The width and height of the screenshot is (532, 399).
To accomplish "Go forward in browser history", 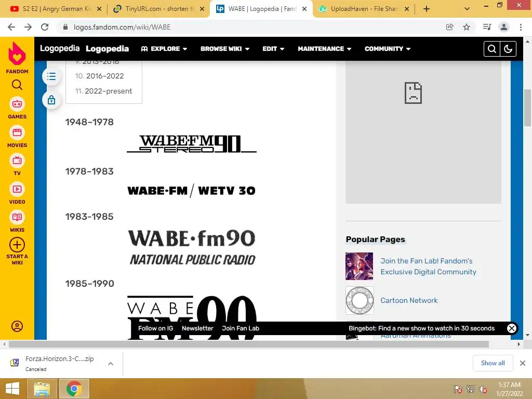I will pyautogui.click(x=28, y=27).
